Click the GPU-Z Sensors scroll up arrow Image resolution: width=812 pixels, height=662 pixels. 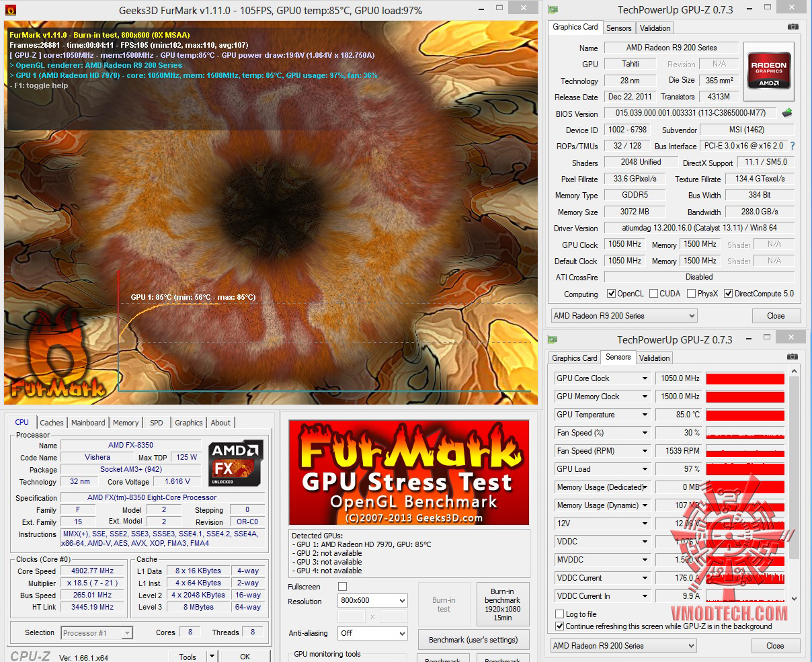(795, 372)
